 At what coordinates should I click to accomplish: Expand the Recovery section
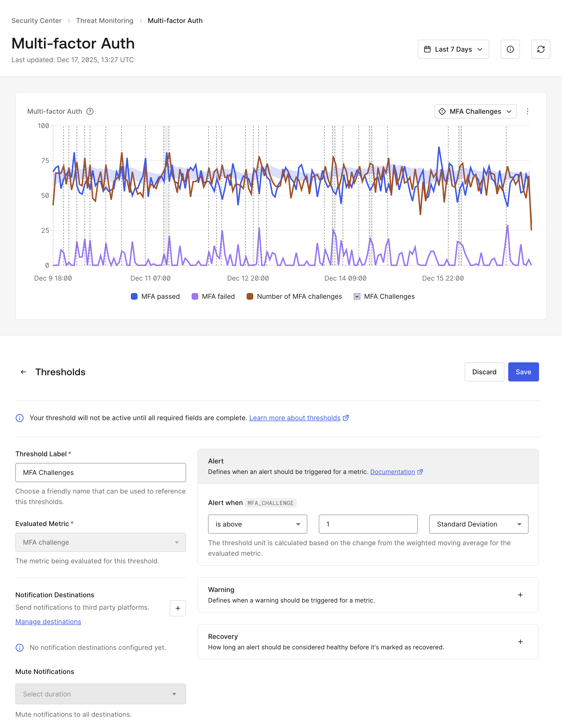520,642
